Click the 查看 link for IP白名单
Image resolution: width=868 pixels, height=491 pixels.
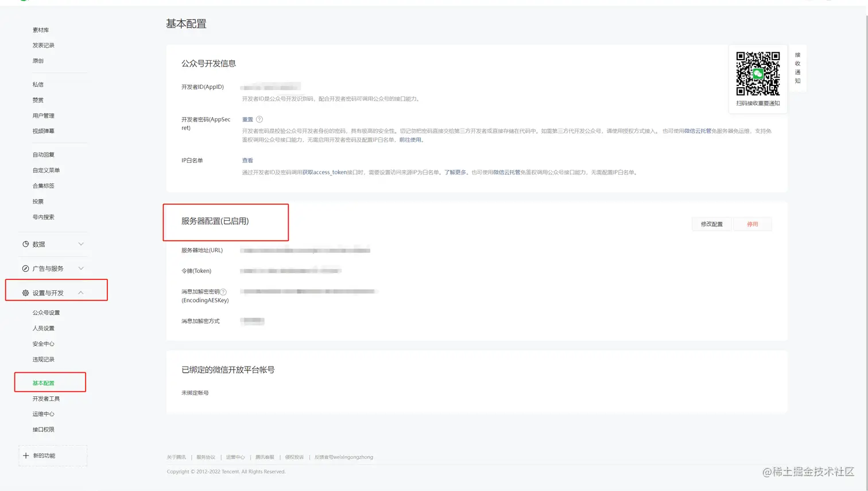247,161
